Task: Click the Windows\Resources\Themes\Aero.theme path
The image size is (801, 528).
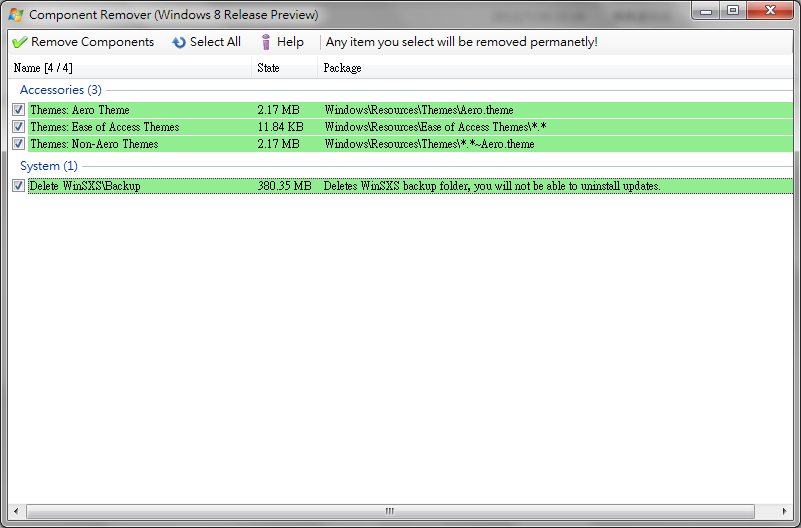Action: pos(419,110)
